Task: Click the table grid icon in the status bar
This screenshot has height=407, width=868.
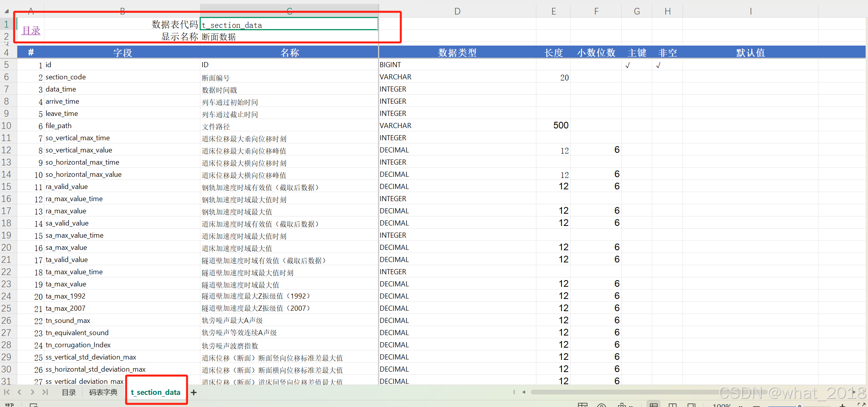Action: [x=583, y=405]
